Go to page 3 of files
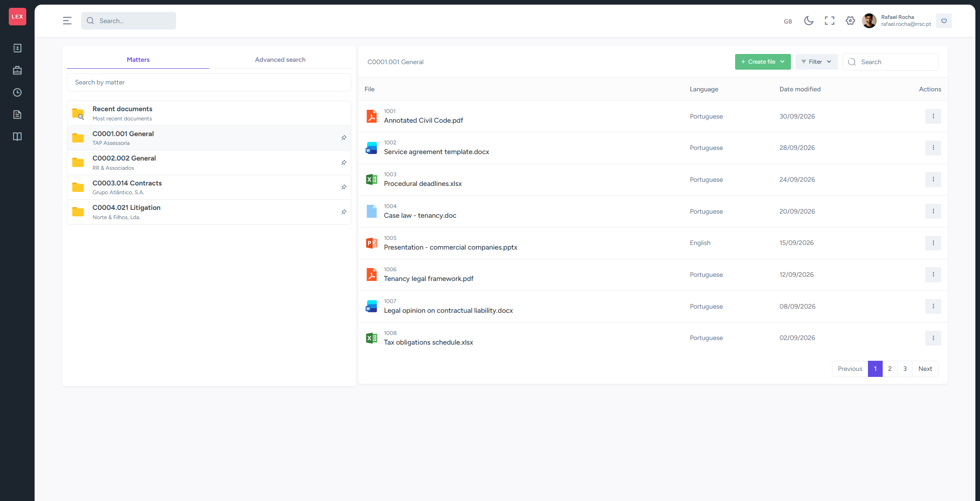This screenshot has height=501, width=980. pos(905,369)
